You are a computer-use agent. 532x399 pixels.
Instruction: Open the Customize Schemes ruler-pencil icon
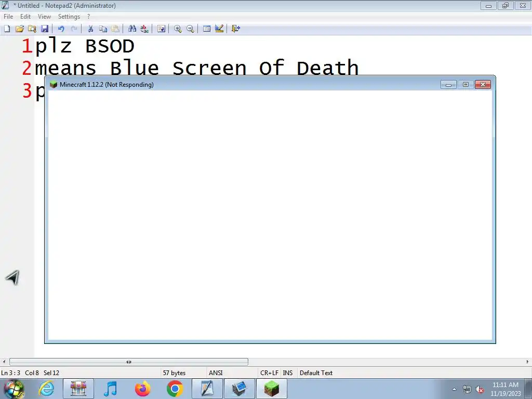click(x=219, y=29)
